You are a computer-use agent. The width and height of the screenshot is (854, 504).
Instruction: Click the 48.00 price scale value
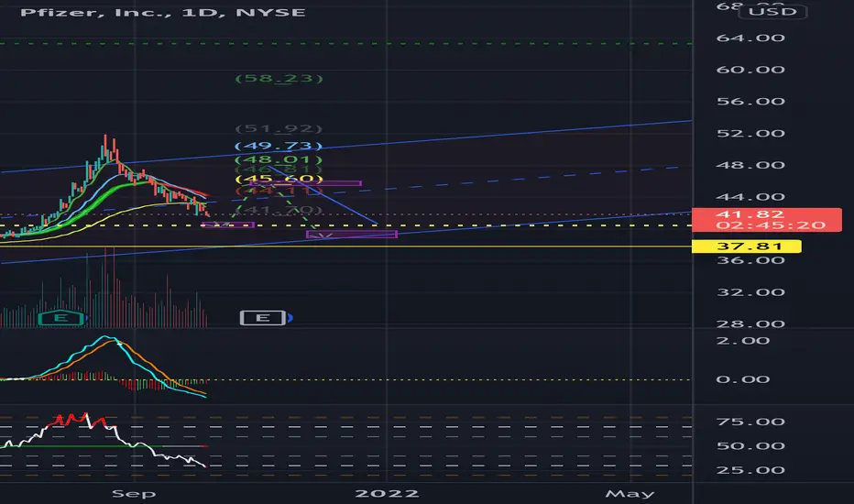pos(750,165)
